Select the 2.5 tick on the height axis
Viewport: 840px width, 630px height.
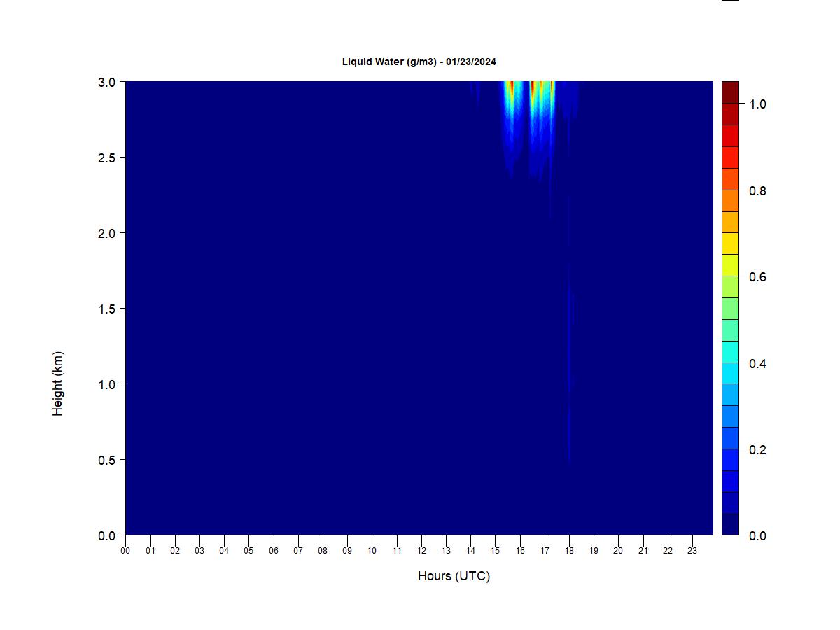click(x=107, y=157)
